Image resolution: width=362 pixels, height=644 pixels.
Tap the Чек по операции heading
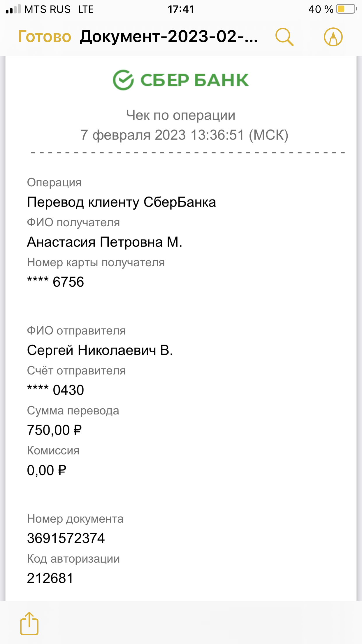[181, 115]
